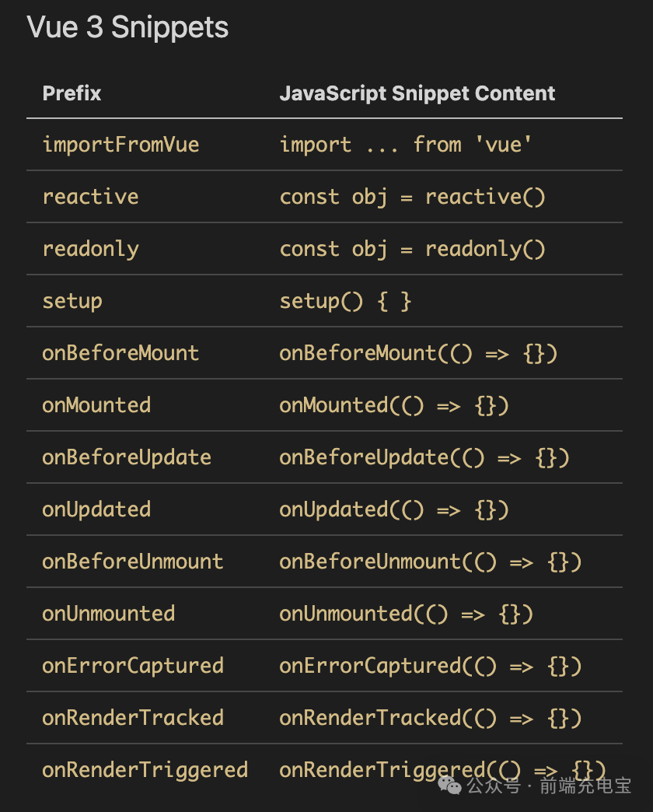Click the onErrorCaptured prefix
Viewport: 653px width, 812px height.
[133, 666]
